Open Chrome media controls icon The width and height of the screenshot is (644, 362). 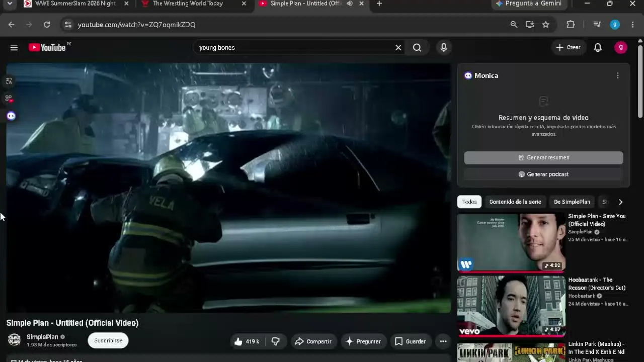coord(597,25)
